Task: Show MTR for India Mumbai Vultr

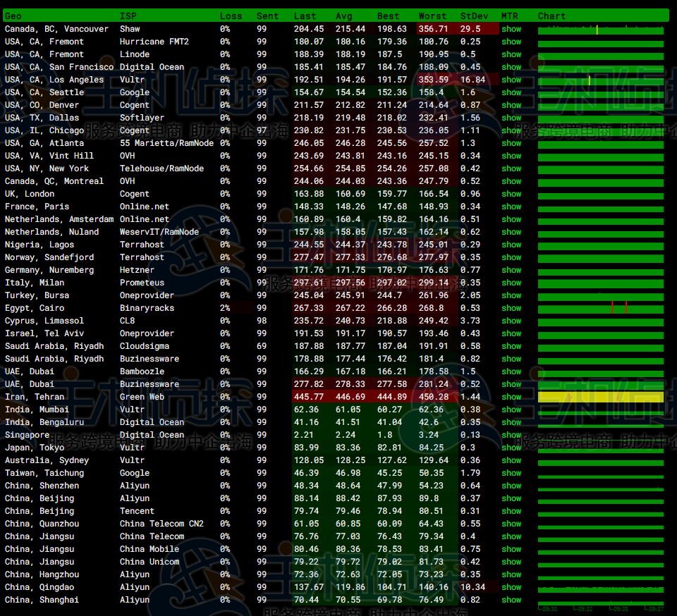Action: pyautogui.click(x=511, y=409)
